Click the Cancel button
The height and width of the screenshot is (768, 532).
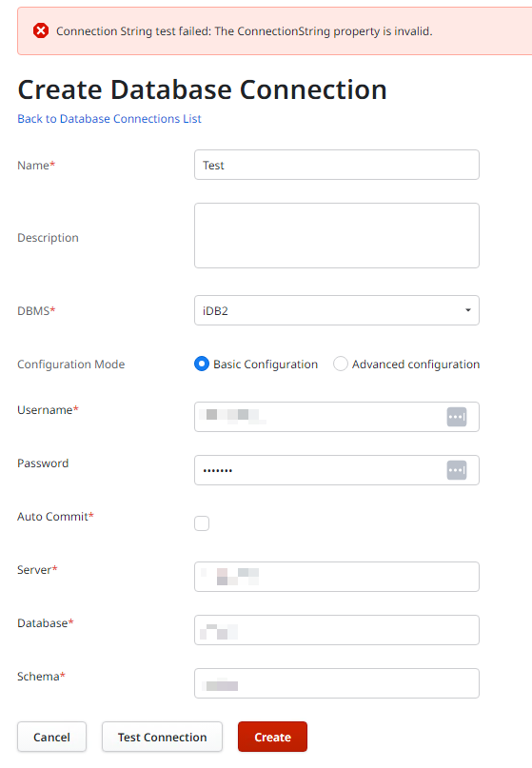[52, 737]
